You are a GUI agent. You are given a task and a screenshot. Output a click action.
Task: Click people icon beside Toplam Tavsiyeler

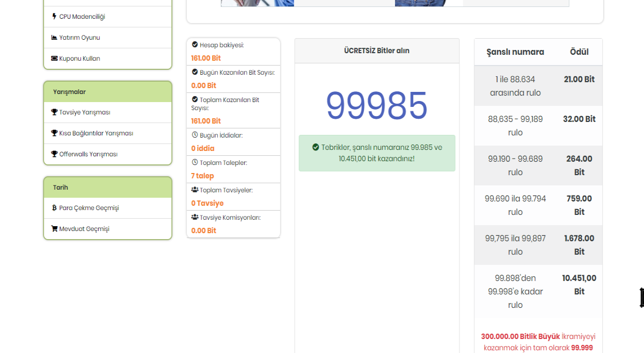[x=195, y=190]
